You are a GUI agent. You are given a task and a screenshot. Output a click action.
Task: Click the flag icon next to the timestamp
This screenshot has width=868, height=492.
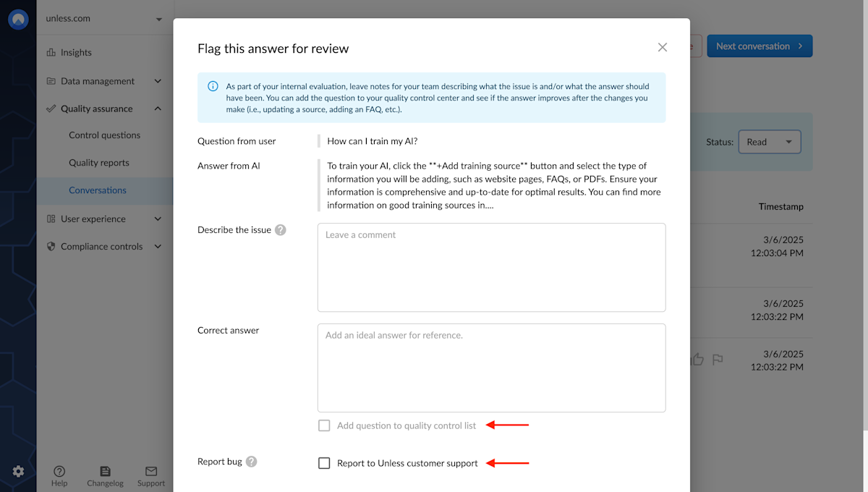tap(718, 359)
